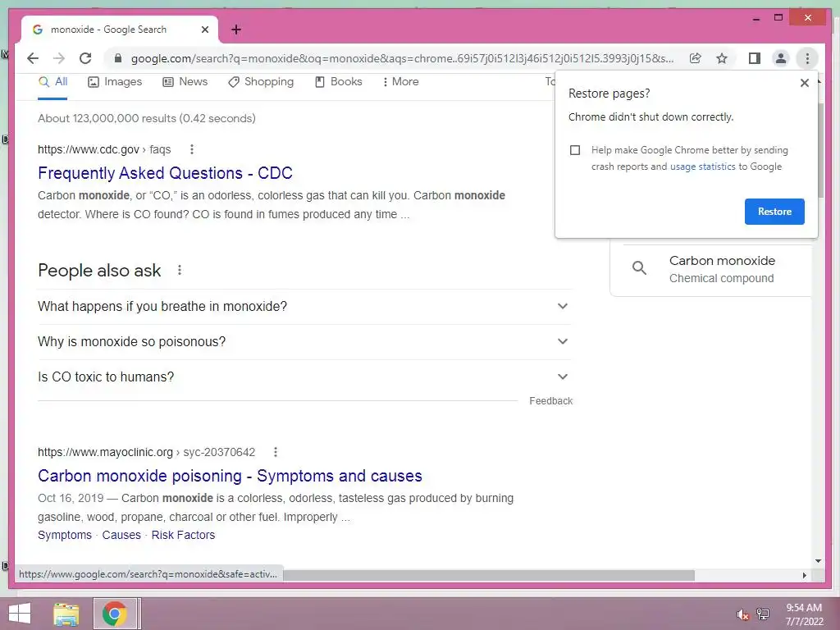Image resolution: width=840 pixels, height=630 pixels.
Task: Click the horizontal scrollbar thumb
Action: (x=489, y=575)
